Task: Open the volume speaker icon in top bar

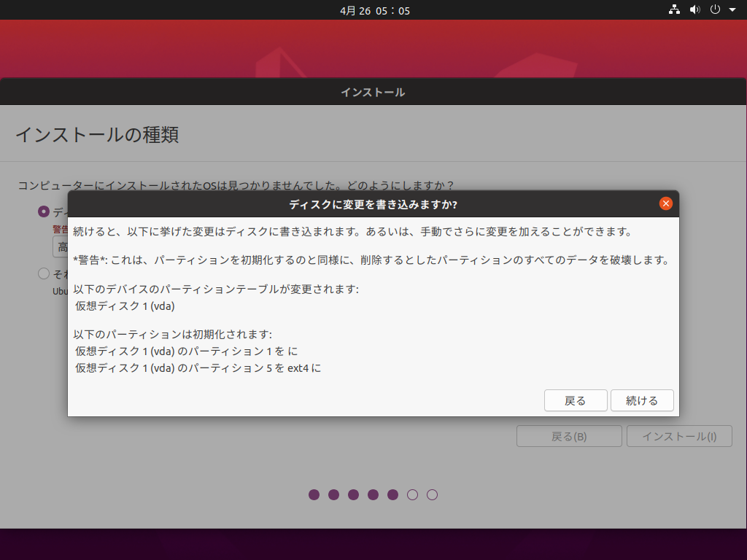Action: [x=695, y=9]
